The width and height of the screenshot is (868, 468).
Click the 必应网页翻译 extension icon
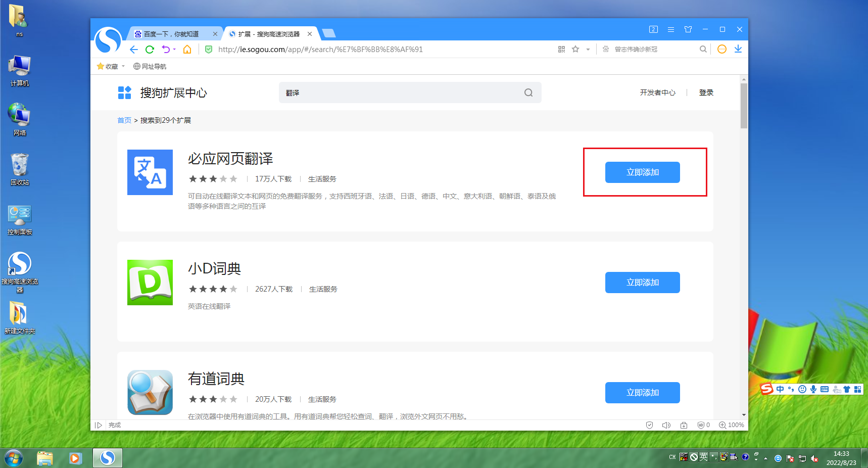tap(150, 172)
